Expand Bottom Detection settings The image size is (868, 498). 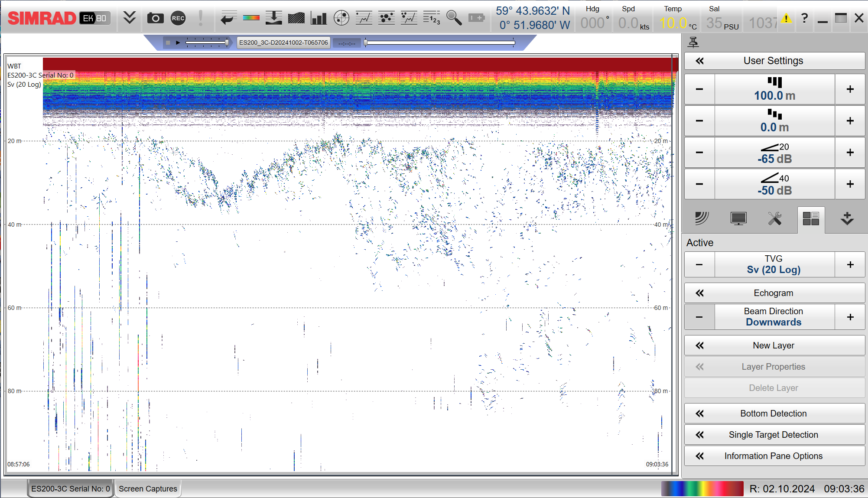[774, 413]
